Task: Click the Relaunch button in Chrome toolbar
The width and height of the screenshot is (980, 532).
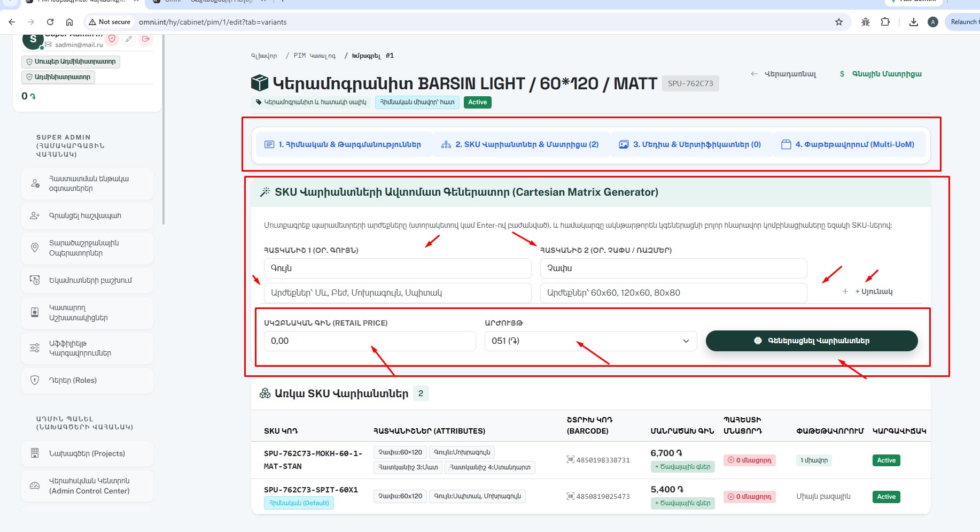Action: click(963, 22)
